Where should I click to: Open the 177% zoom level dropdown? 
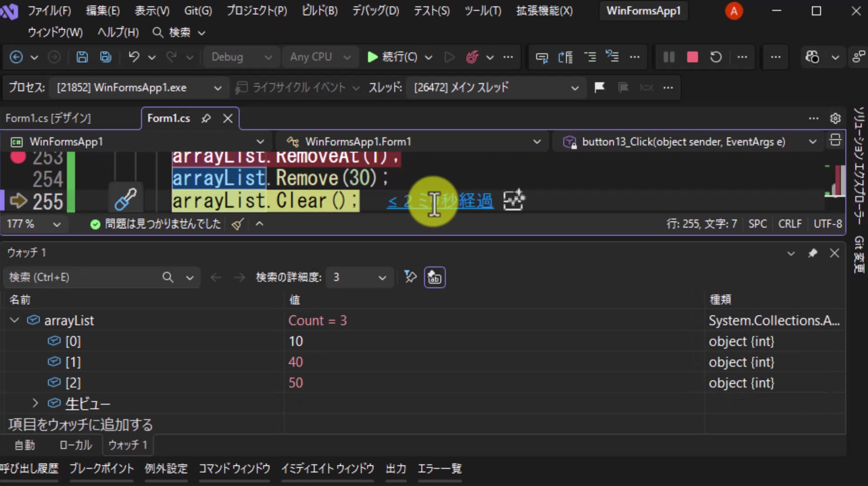[33, 224]
